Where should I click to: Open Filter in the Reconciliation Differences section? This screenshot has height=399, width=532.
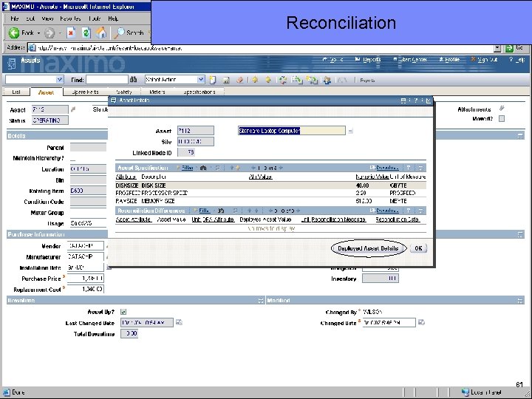tap(204, 211)
